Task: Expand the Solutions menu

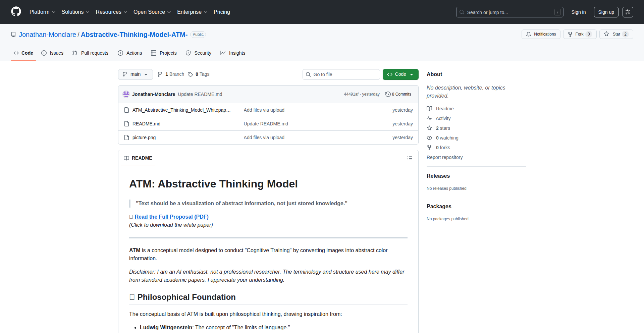Action: coord(75,12)
